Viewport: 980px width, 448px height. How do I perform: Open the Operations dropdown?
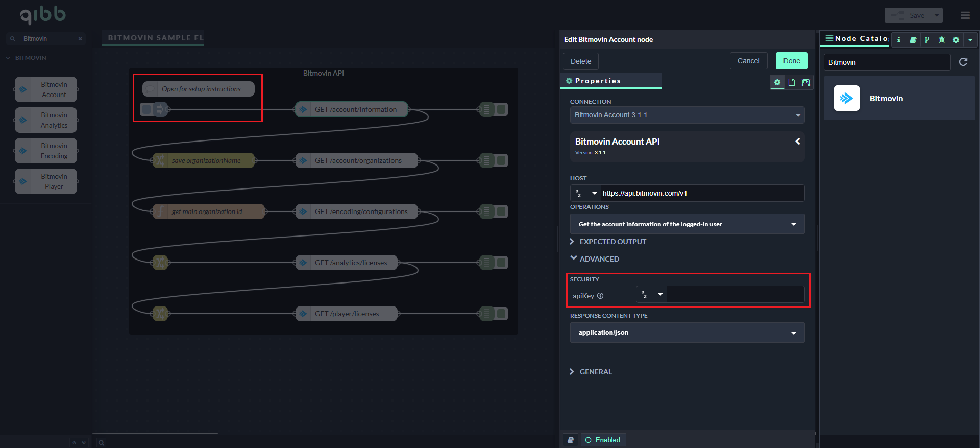tap(687, 224)
